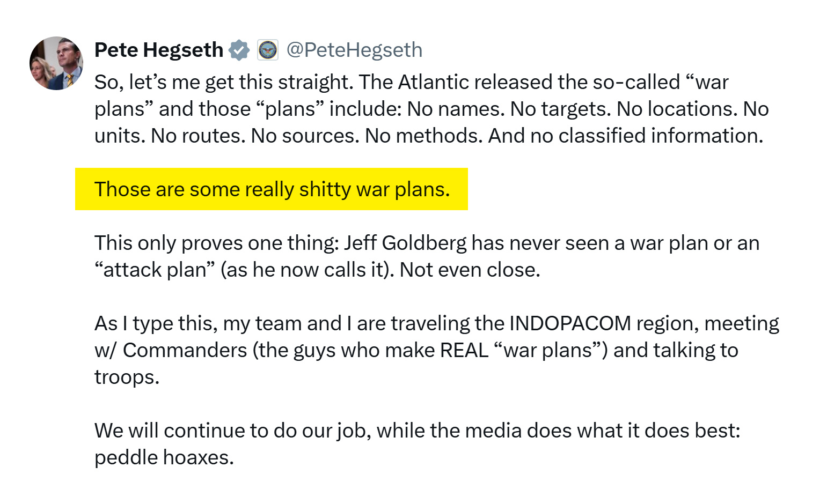
Task: Click the yellow highlighted sentence about war plans
Action: (272, 189)
